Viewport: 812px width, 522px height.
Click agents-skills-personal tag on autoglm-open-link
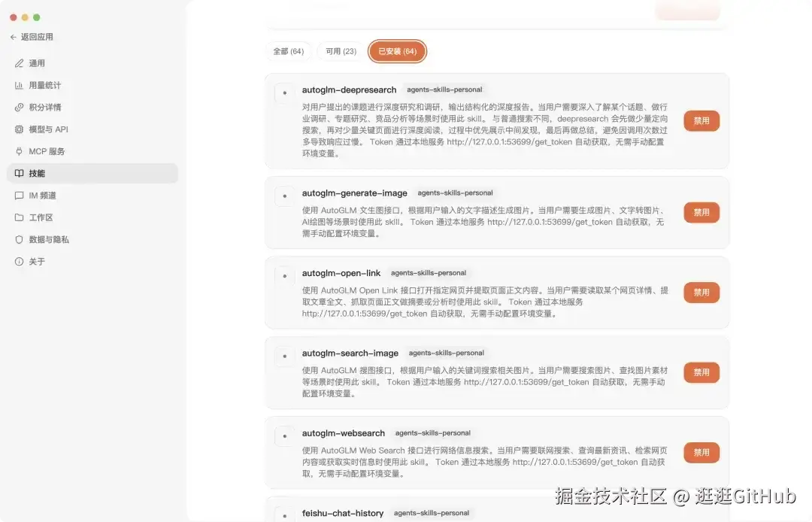tap(429, 273)
